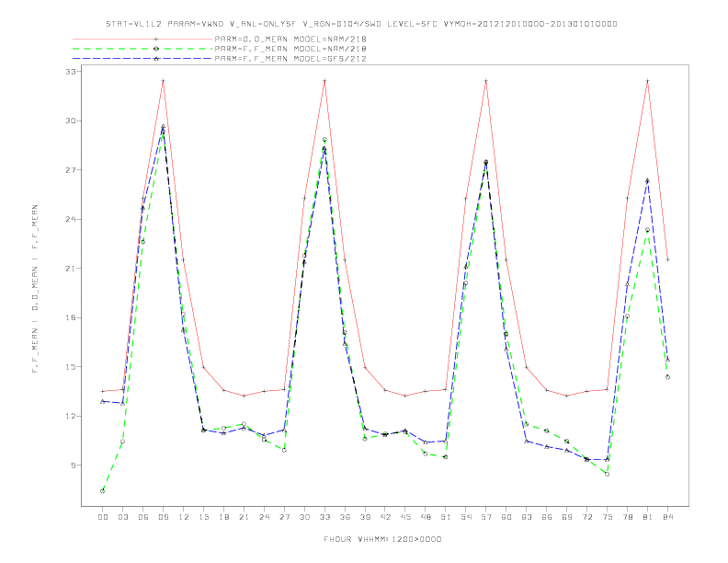Click y-axis tick label 15
The width and height of the screenshot is (728, 563).
(70, 367)
